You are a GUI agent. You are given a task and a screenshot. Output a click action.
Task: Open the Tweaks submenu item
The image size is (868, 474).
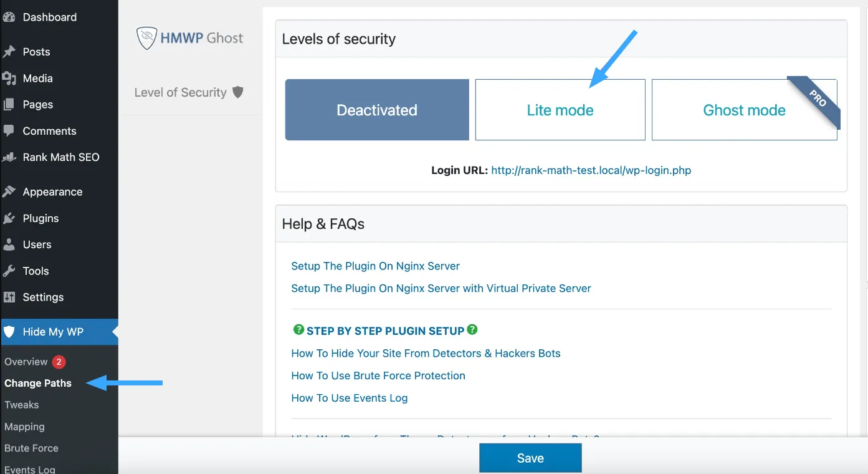[x=22, y=405]
